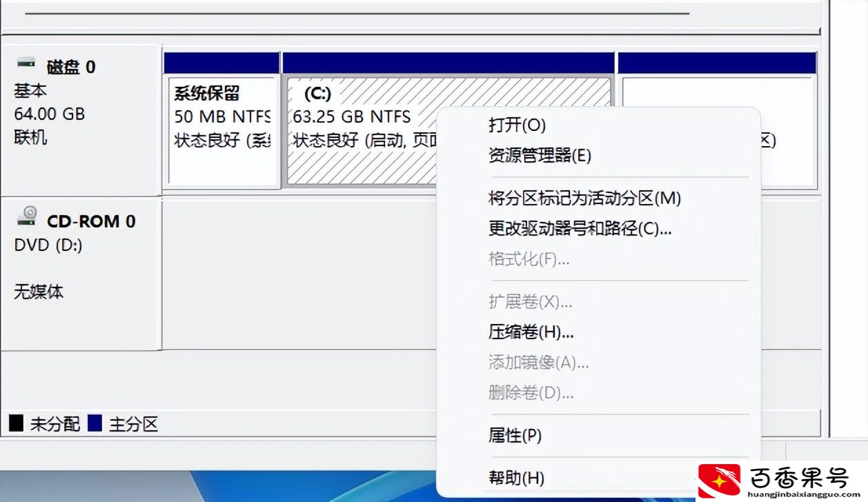Click the greyed 扩展卷(X)... menu entry

[x=530, y=301]
